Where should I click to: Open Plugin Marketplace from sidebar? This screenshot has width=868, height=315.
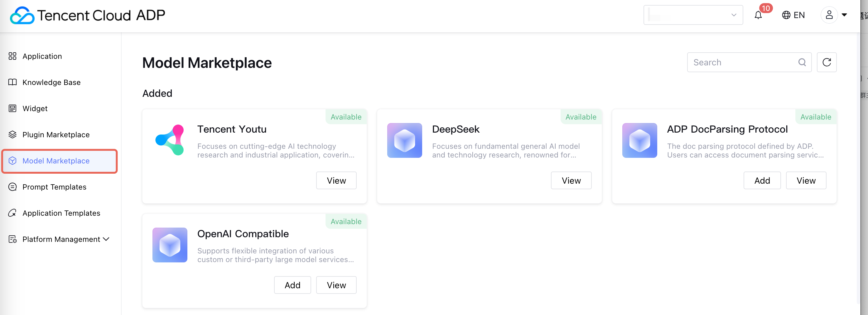coord(56,134)
